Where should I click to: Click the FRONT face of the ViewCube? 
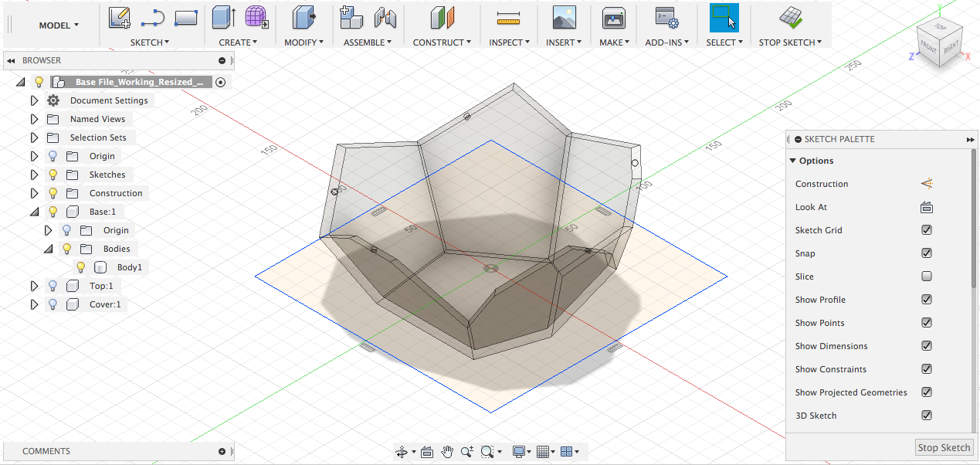click(x=928, y=49)
